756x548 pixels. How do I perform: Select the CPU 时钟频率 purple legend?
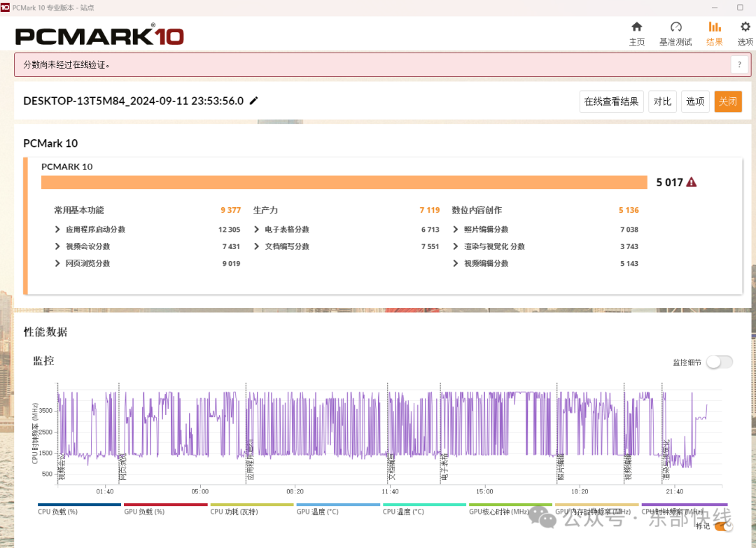point(684,509)
